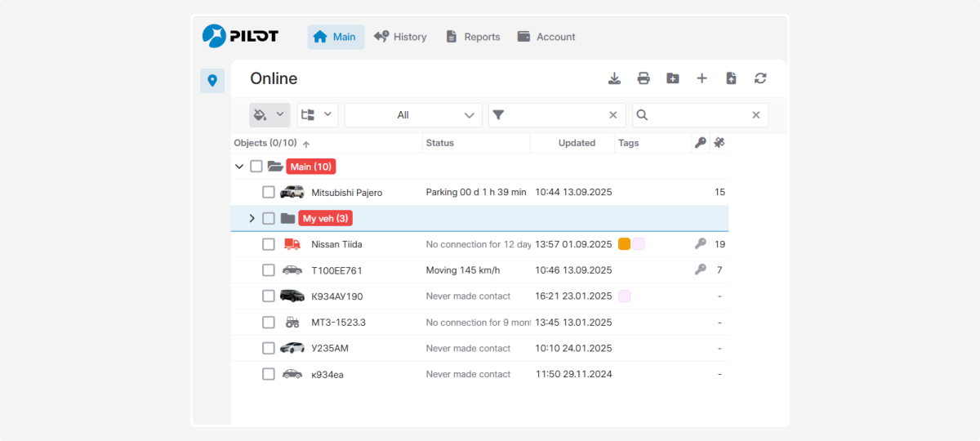
Task: Expand the My veh (3) folder
Action: coord(252,219)
